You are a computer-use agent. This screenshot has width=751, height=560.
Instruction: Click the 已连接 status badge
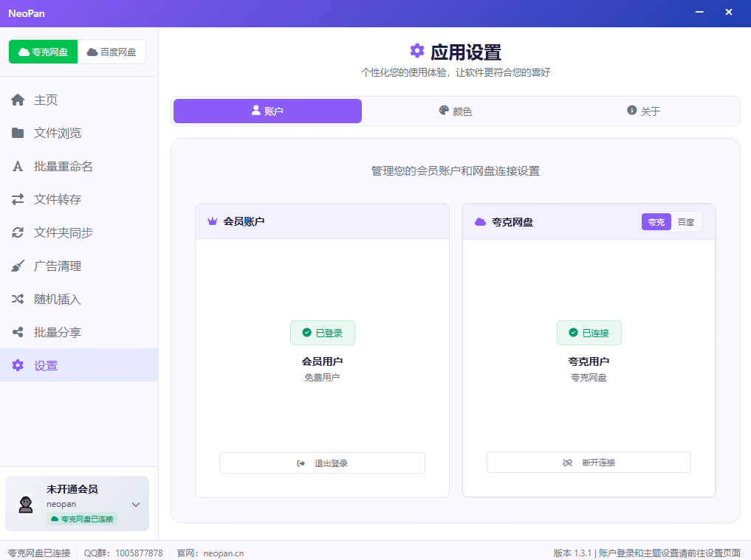coord(589,333)
